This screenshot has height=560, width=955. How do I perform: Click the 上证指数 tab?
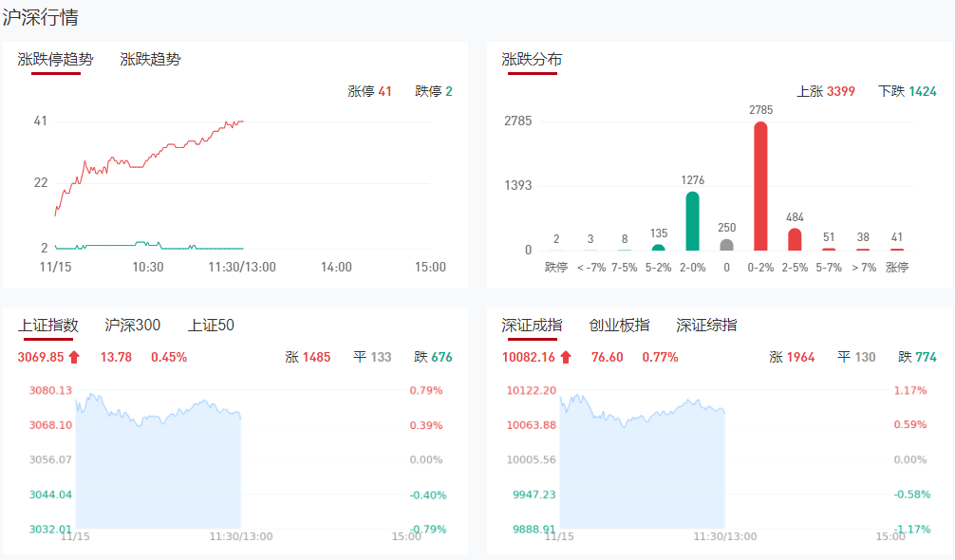tap(47, 325)
